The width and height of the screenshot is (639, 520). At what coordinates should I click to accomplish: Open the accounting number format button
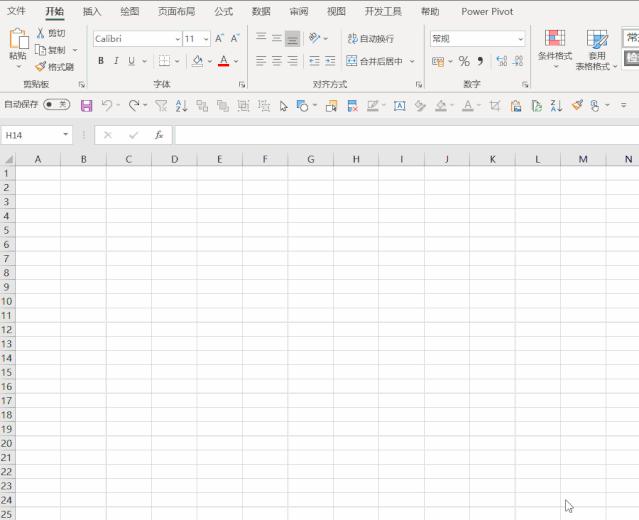[x=438, y=62]
